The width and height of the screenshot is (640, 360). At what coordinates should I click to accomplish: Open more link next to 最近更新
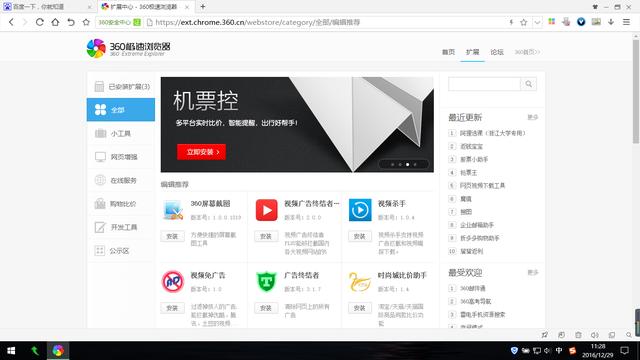click(x=533, y=117)
